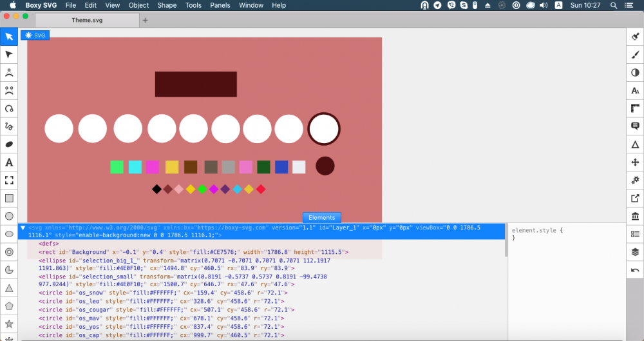
Task: Open the Elements list panel icon
Action: pos(635,234)
